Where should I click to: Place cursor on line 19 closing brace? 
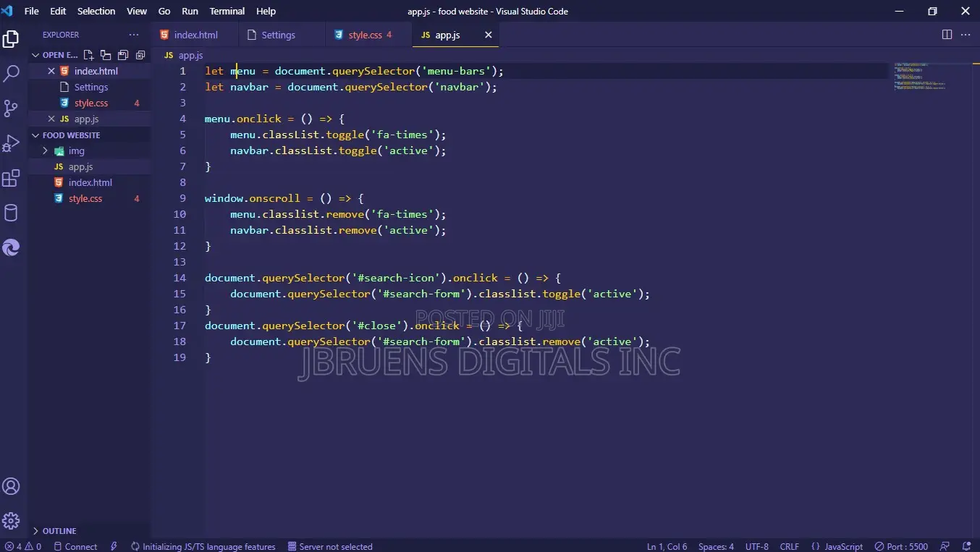[208, 357]
